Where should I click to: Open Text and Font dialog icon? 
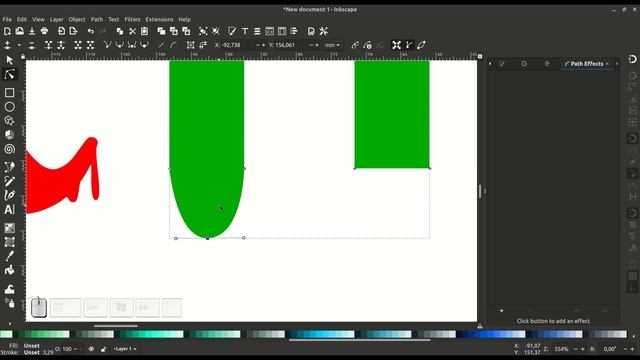(244, 31)
